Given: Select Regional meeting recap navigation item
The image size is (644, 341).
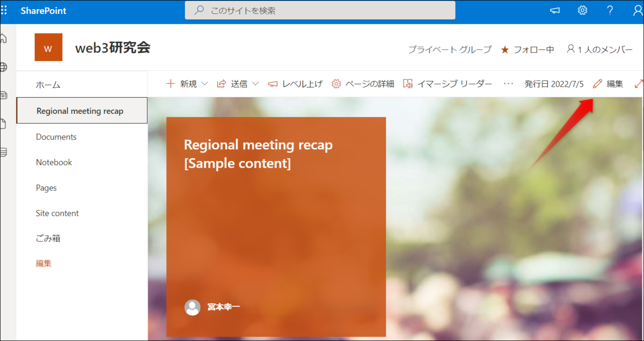Looking at the screenshot, I should click(82, 111).
